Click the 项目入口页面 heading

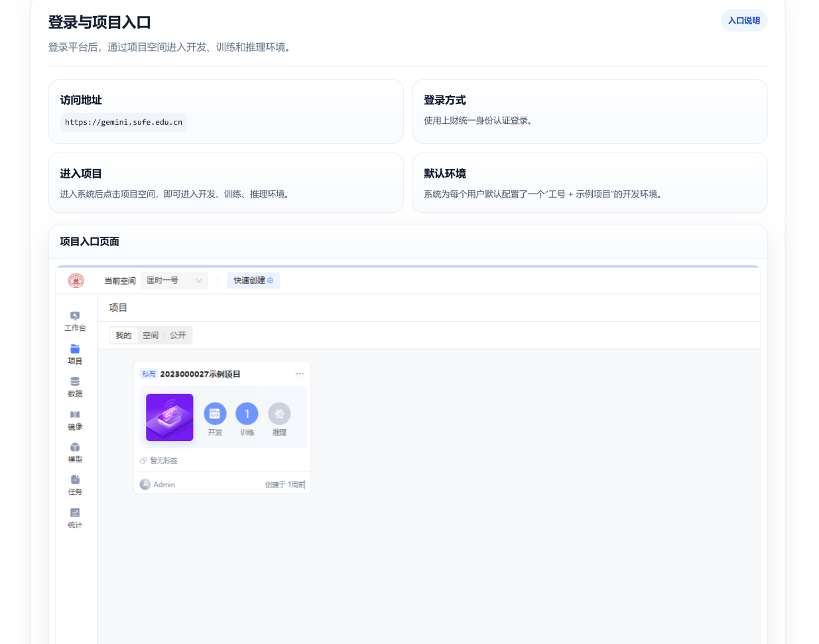pos(90,241)
